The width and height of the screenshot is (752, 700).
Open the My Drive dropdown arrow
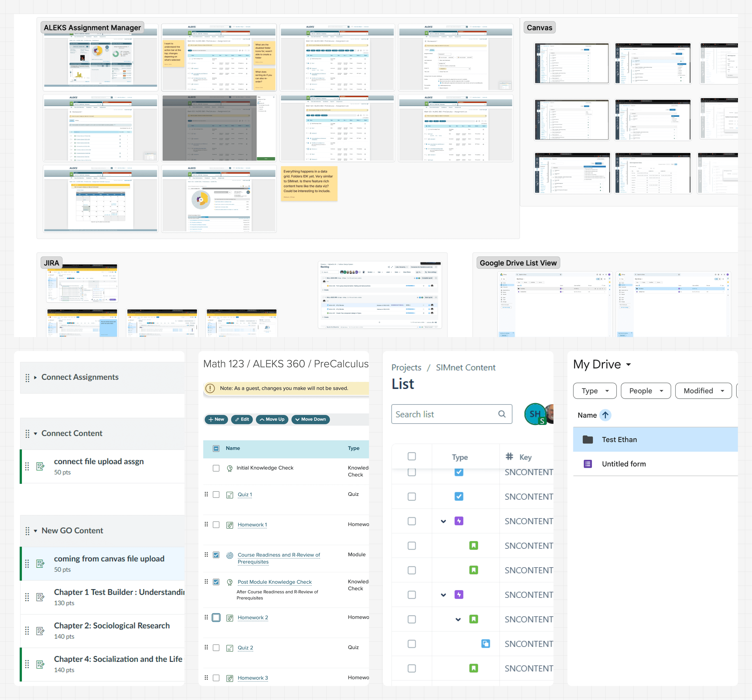point(628,364)
